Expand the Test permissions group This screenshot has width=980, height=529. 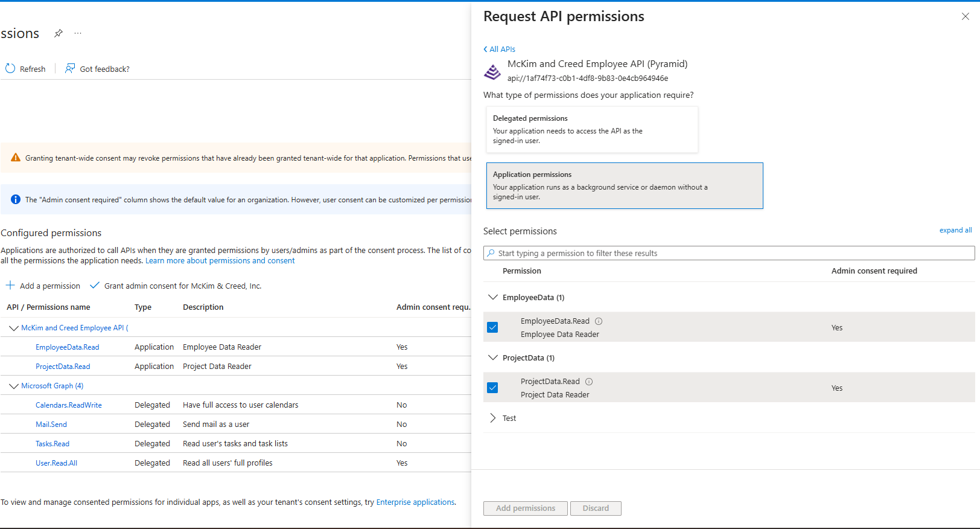point(493,418)
